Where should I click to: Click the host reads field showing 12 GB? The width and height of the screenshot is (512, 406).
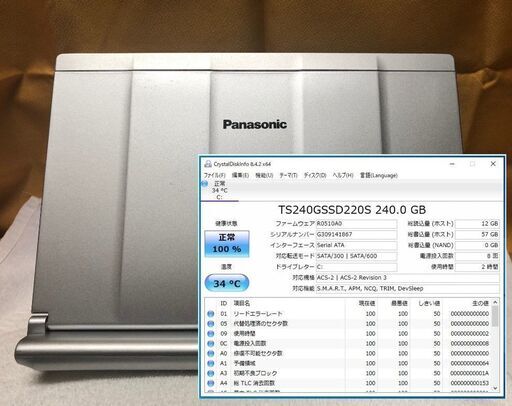[x=477, y=224]
